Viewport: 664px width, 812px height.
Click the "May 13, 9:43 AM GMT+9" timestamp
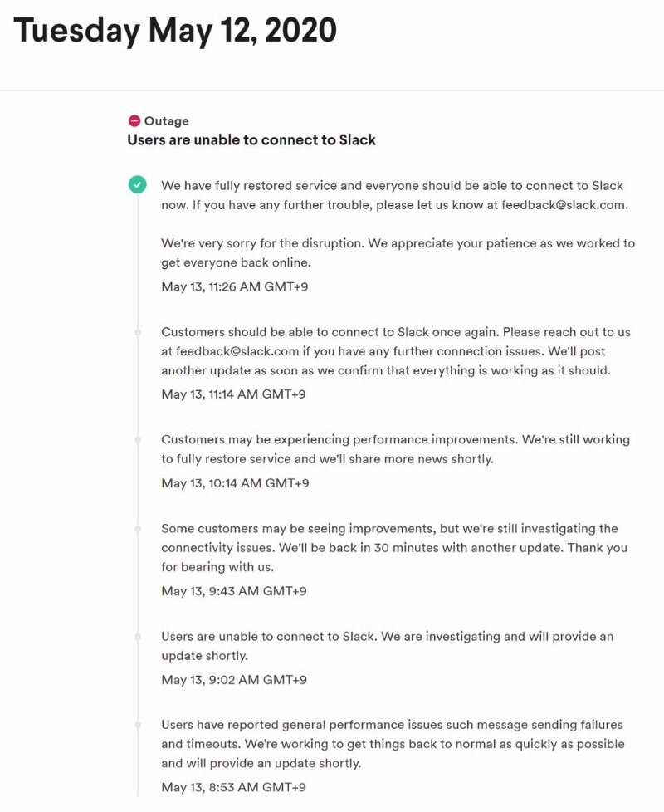(x=234, y=591)
